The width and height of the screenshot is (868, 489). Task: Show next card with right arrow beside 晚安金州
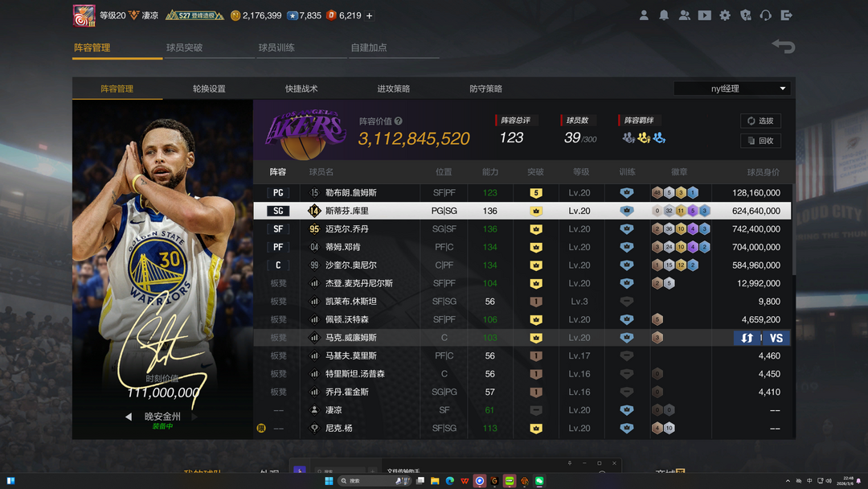[194, 417]
